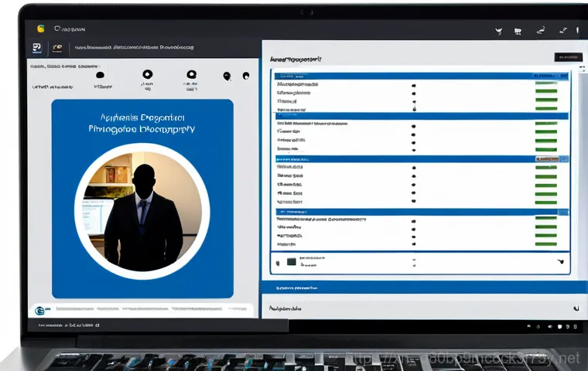
Task: Select the solid black oval icon in left panel
Action: (x=100, y=75)
